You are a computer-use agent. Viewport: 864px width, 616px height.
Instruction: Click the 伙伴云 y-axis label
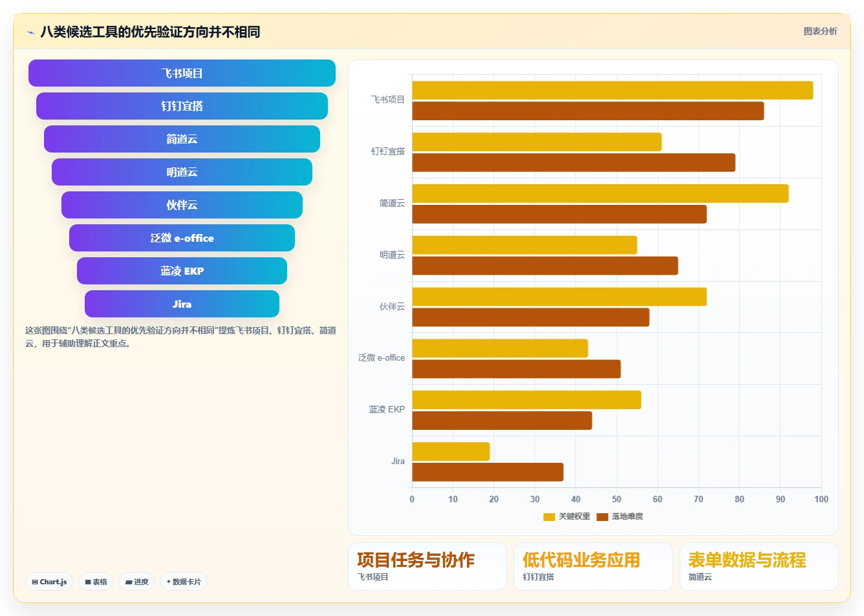(392, 306)
